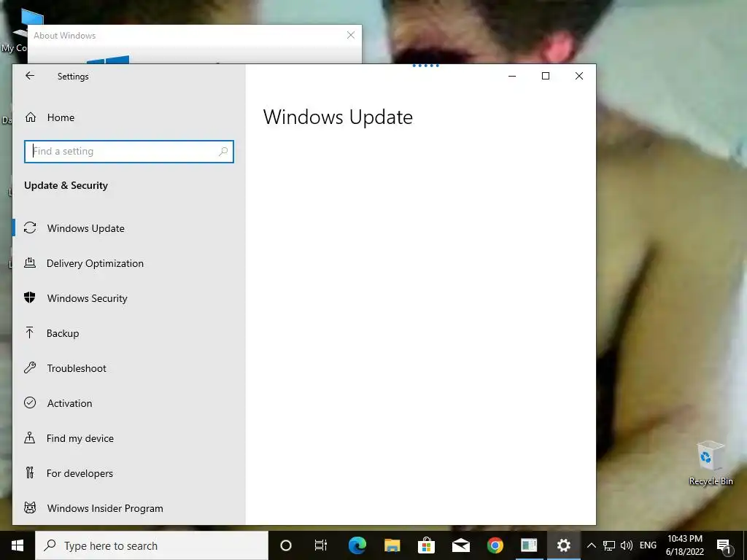Select Backup in the sidebar

(x=63, y=333)
